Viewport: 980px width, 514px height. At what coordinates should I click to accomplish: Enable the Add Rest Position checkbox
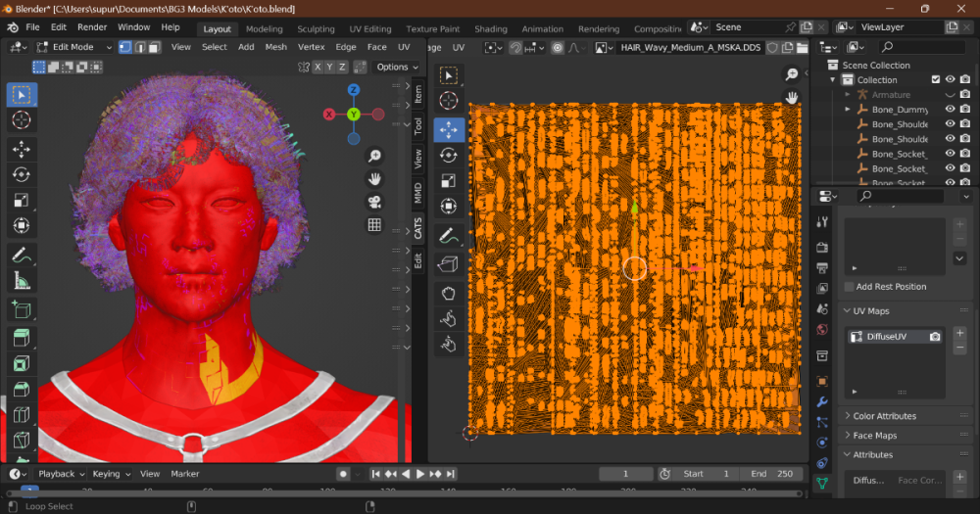pos(849,287)
